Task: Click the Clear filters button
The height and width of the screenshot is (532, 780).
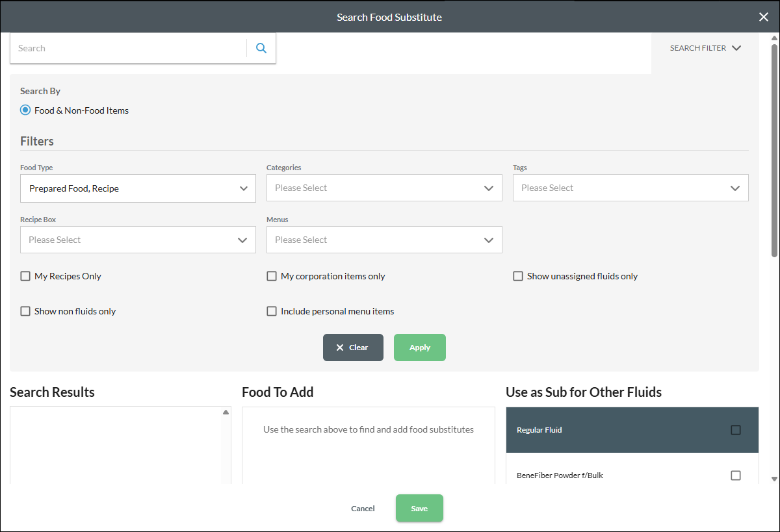Action: click(x=353, y=348)
